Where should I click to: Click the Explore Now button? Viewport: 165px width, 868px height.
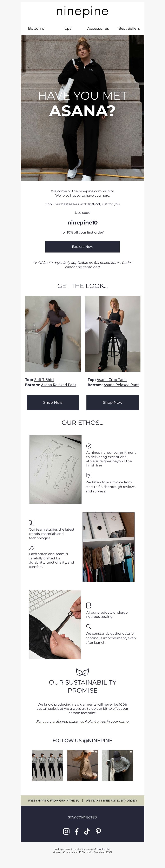tap(82, 247)
